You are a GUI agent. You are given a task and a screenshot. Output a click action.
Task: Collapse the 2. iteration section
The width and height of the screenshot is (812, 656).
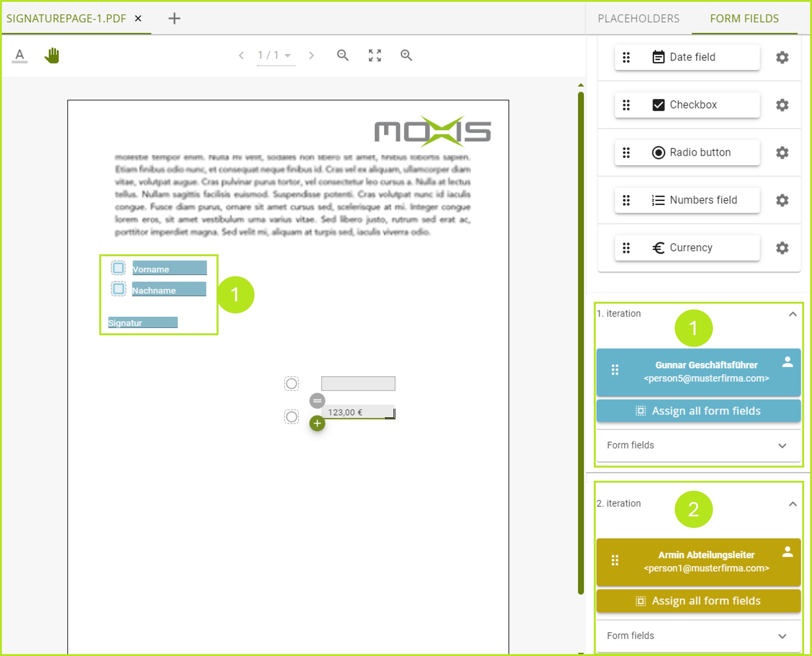pos(793,504)
